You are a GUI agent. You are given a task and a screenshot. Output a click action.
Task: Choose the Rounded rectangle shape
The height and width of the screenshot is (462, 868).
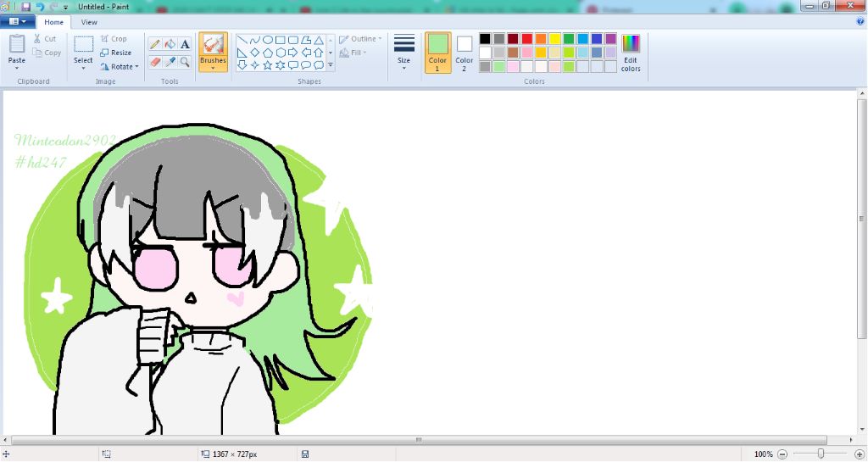(292, 40)
